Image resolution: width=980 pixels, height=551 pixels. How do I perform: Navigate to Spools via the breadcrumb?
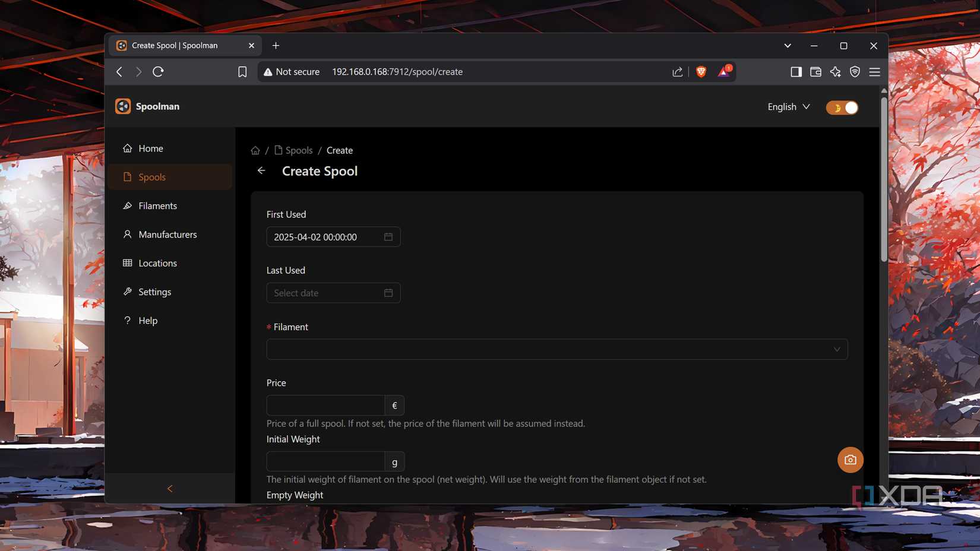tap(299, 150)
